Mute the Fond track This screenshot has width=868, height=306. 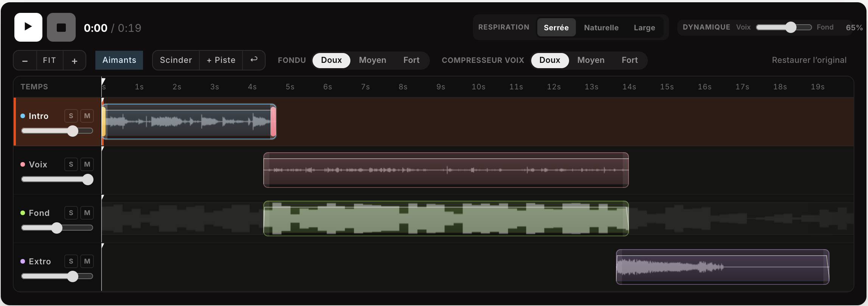87,213
